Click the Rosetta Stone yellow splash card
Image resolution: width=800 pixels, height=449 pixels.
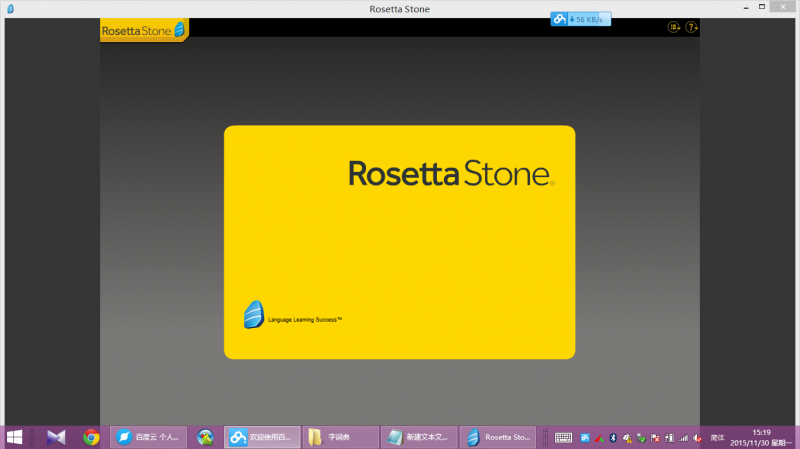click(x=399, y=242)
